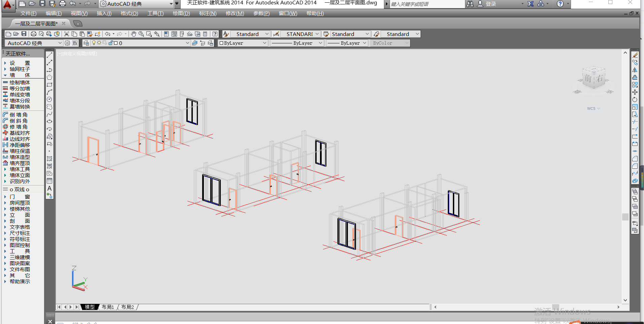This screenshot has height=324, width=644.
Task: Toggle layer 0 on/off lightbulb
Action: [94, 43]
